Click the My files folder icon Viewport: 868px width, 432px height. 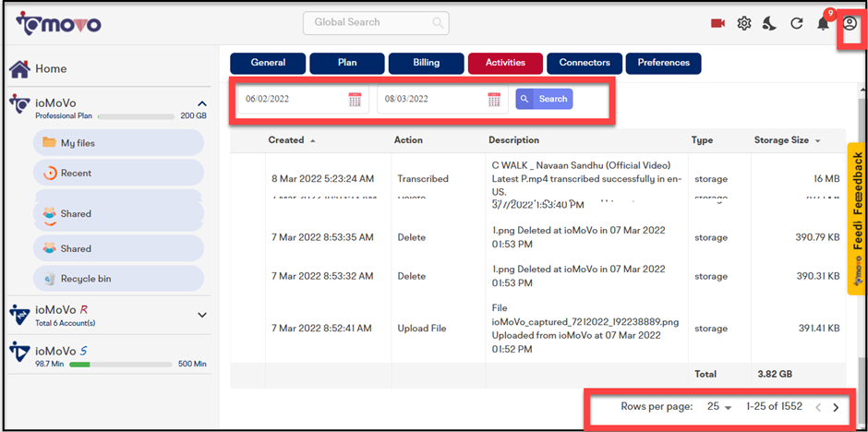(49, 142)
